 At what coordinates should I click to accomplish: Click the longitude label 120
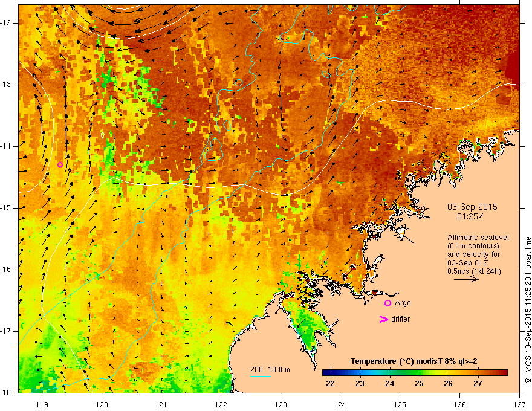point(102,404)
